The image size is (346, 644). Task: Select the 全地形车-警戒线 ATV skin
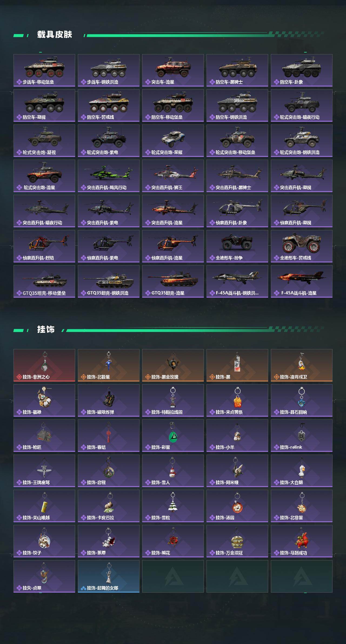(302, 246)
